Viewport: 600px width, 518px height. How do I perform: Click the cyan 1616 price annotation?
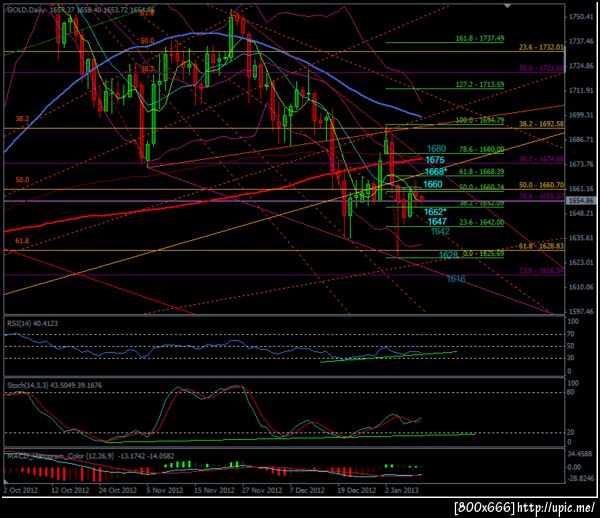coord(456,279)
